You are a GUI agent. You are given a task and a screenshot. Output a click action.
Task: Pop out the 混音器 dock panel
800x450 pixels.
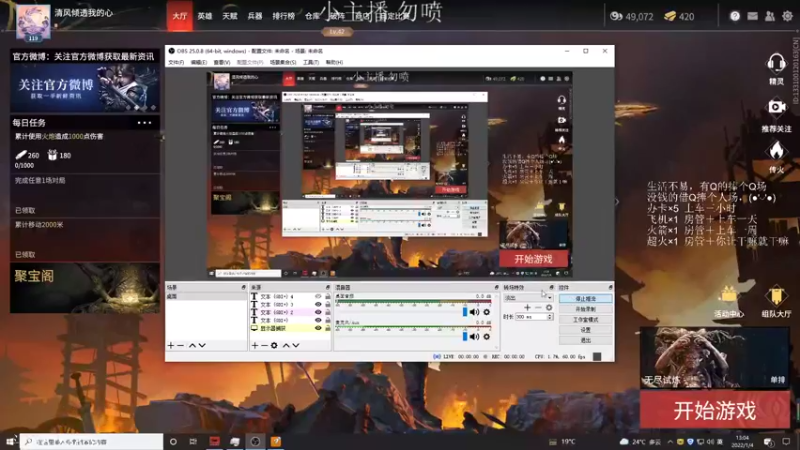click(496, 288)
